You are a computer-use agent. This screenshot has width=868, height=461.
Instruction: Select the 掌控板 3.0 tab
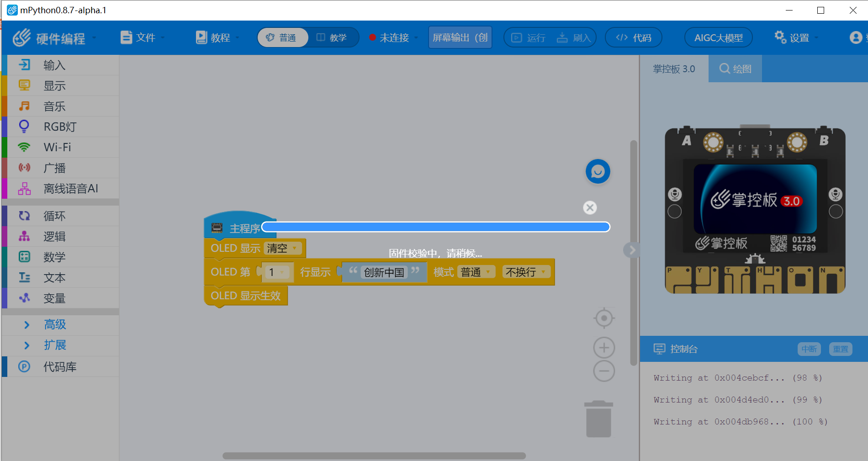(674, 69)
